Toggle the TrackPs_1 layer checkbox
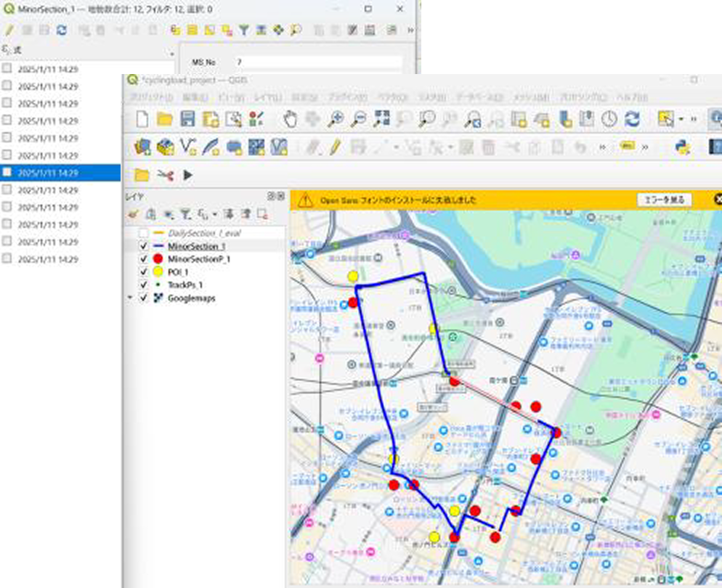This screenshot has width=722, height=588. [143, 285]
